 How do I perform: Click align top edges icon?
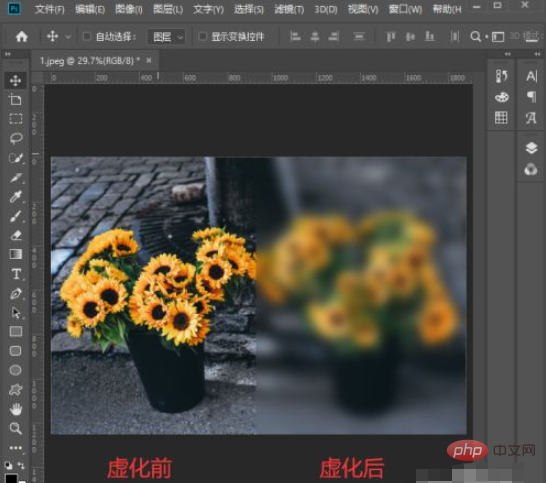coord(391,36)
